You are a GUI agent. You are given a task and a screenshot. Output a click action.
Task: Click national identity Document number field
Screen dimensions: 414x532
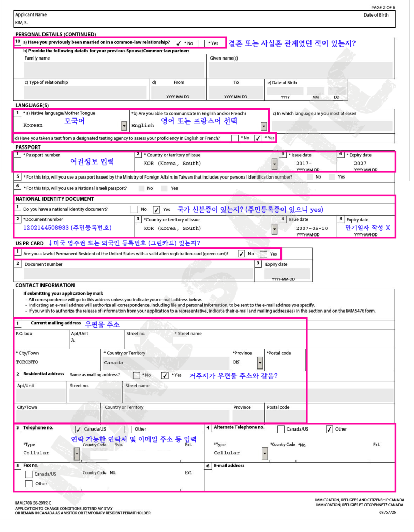click(x=75, y=228)
